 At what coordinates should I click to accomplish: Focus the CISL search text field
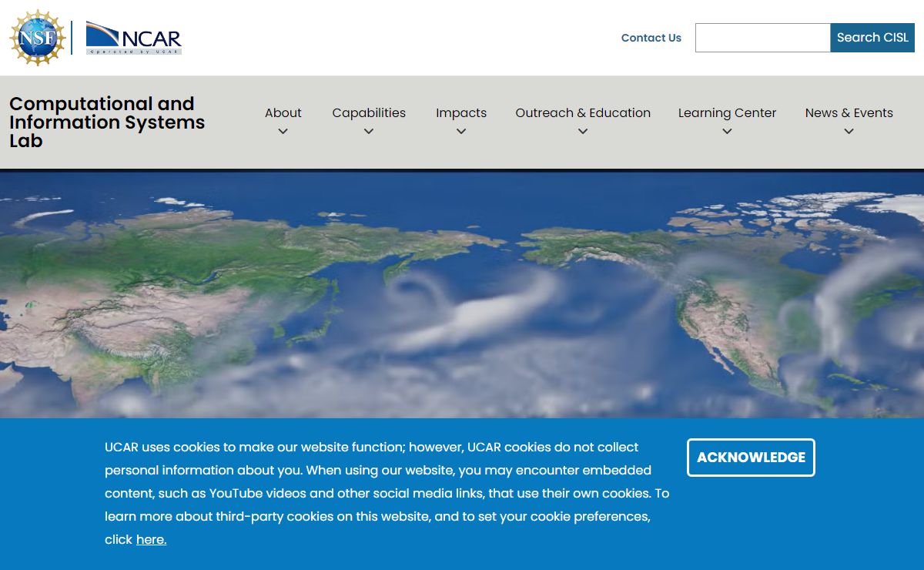coord(762,38)
